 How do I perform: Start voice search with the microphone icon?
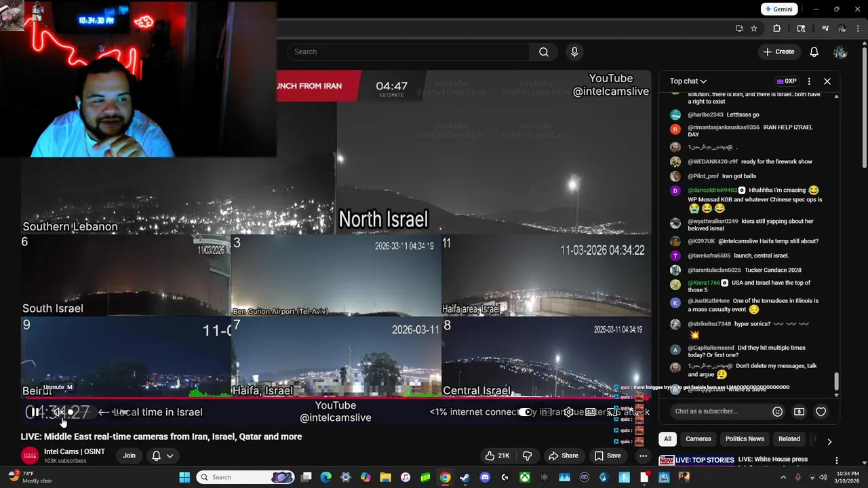[x=574, y=52]
